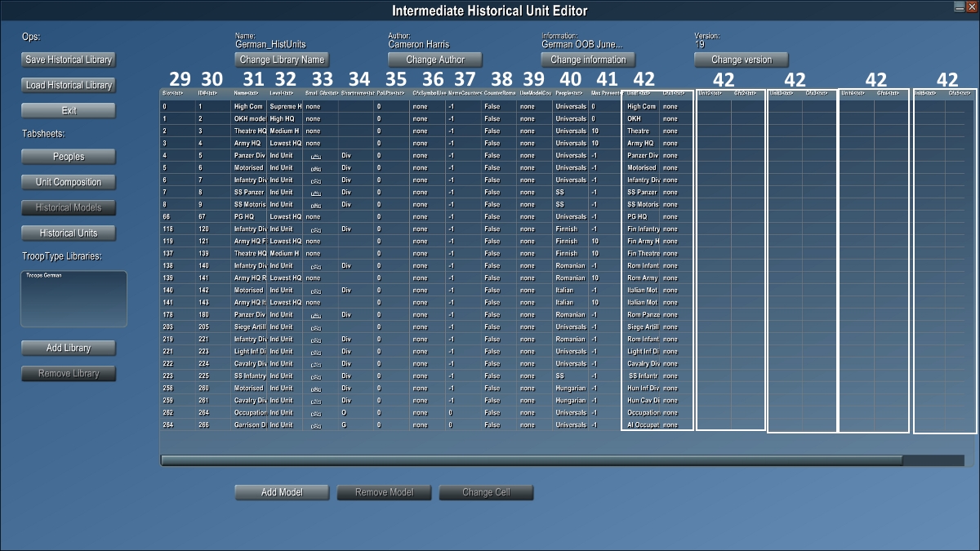Select the Light Inf Di row's small gfx icon
Image resolution: width=980 pixels, height=551 pixels.
pos(315,352)
